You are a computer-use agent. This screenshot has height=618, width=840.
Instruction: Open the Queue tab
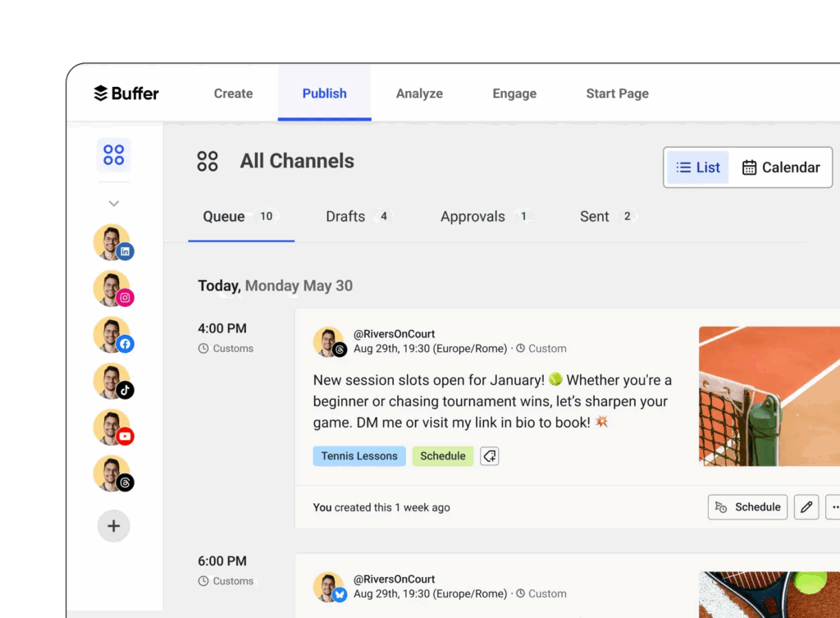click(x=240, y=217)
